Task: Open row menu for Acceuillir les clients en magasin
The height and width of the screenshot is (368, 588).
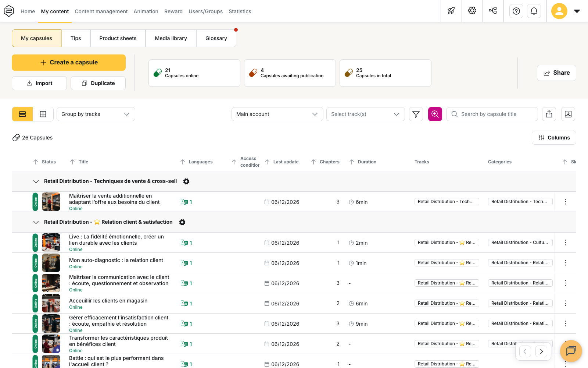Action: [566, 303]
